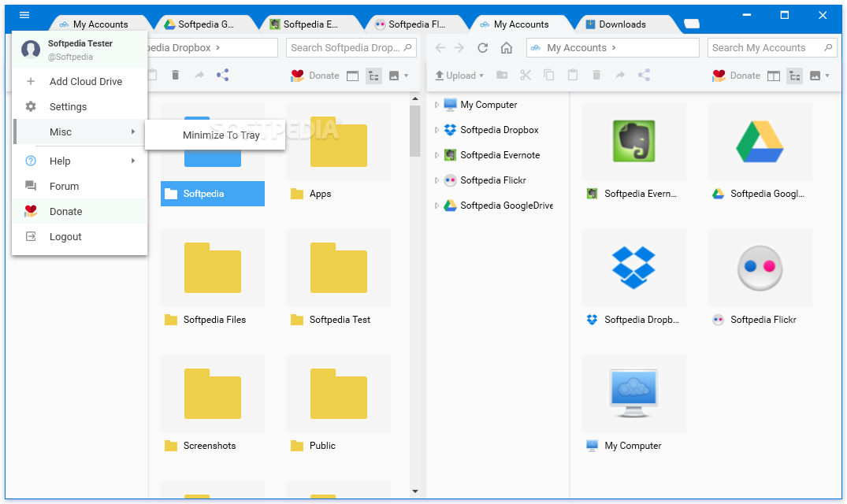Click the forward arrow icon in right toolbar

point(620,75)
